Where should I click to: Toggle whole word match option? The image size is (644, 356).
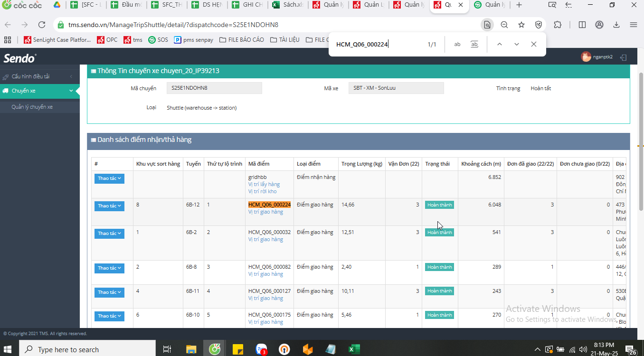[474, 44]
